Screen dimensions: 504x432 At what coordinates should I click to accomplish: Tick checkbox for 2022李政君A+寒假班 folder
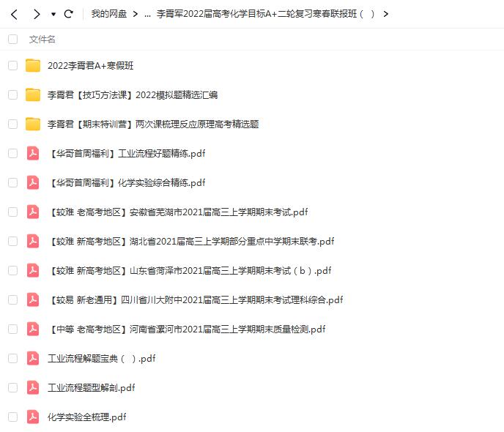(12, 65)
